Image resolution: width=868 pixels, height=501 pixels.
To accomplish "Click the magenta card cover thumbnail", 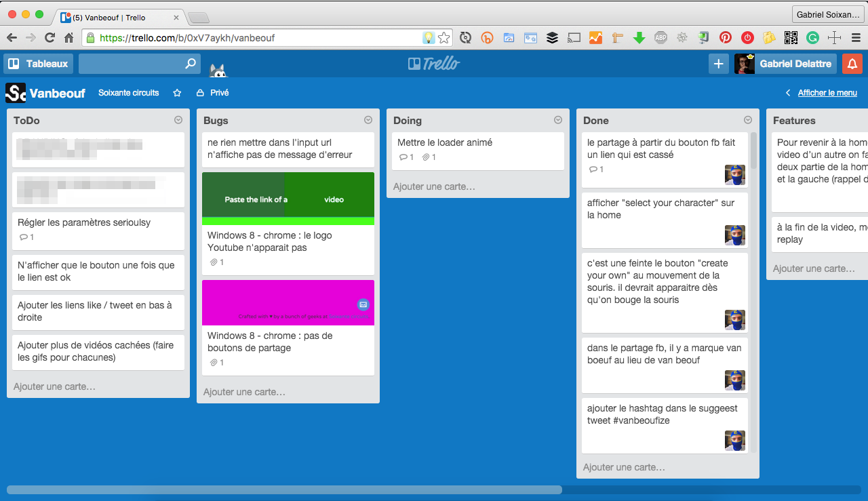I will tap(288, 302).
